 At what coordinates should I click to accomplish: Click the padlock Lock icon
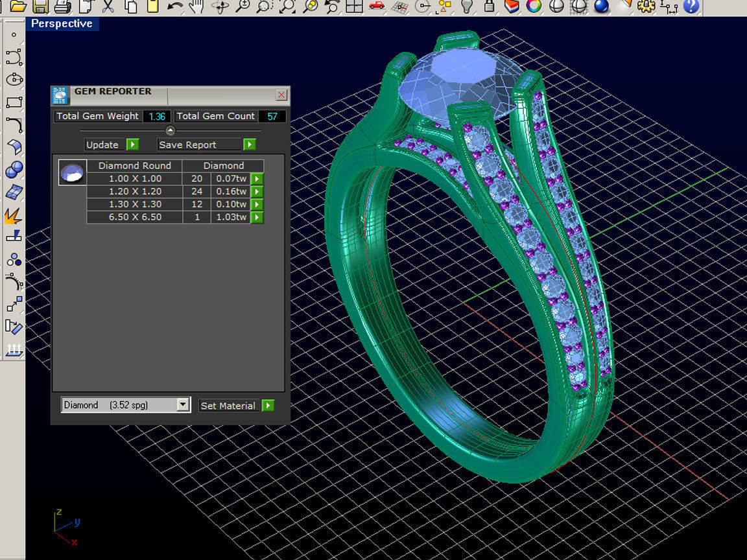click(x=489, y=6)
